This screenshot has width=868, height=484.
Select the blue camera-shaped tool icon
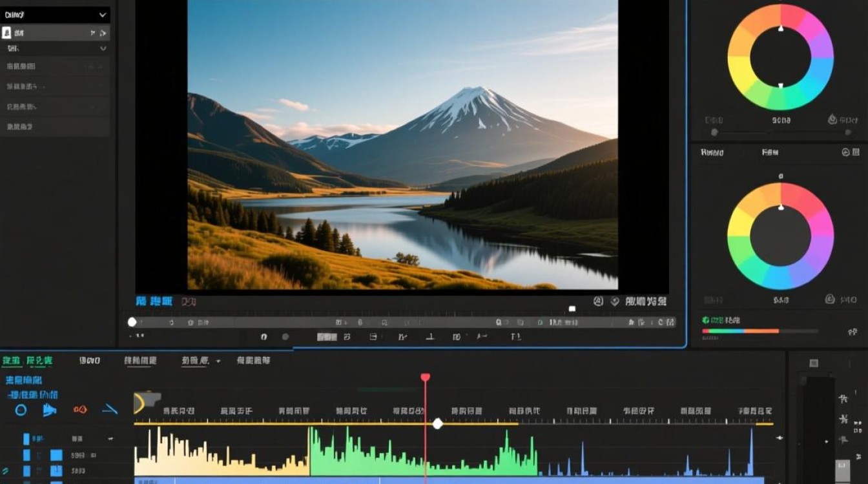click(50, 410)
